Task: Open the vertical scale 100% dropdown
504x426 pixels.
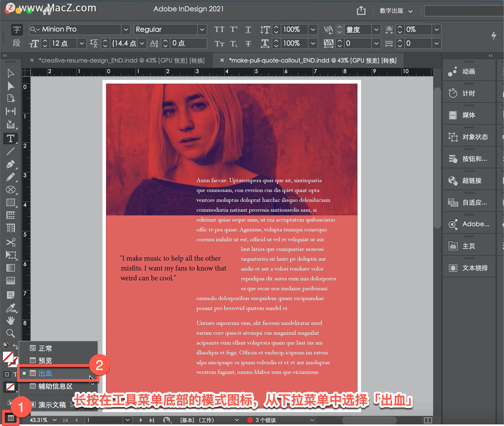Action: [313, 29]
